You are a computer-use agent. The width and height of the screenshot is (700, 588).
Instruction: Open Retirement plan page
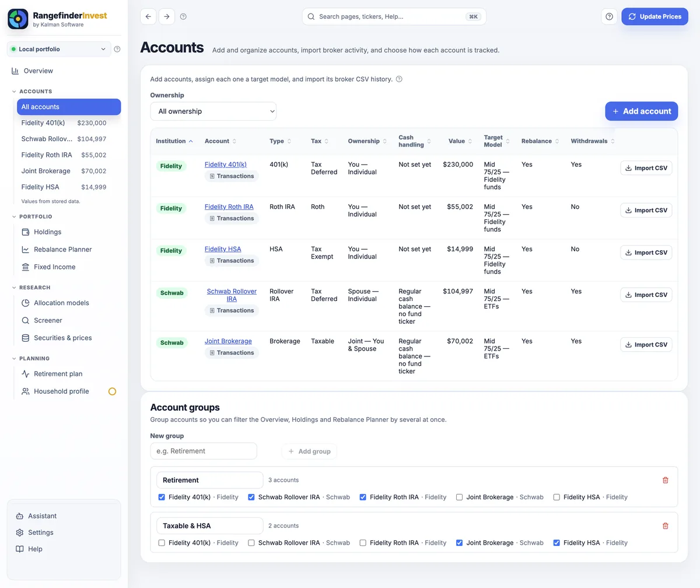click(x=69, y=374)
